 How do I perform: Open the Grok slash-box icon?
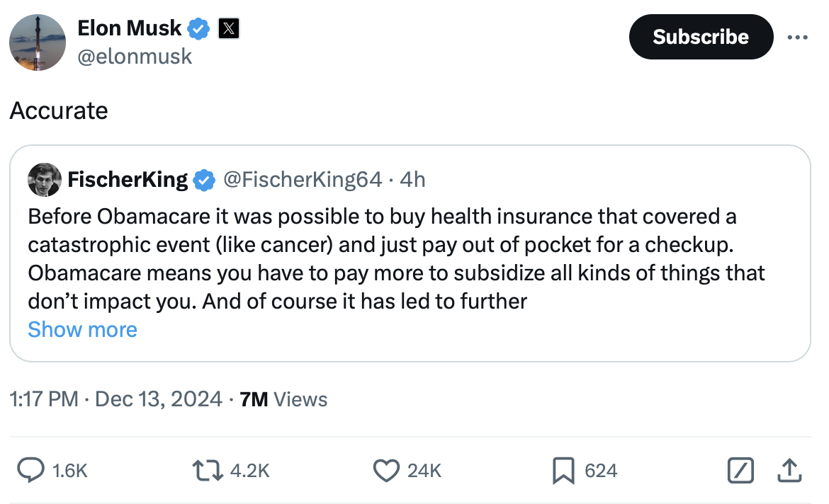pyautogui.click(x=740, y=470)
